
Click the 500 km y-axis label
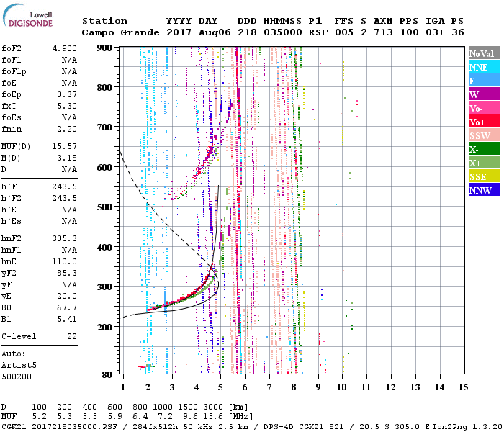tap(104, 207)
